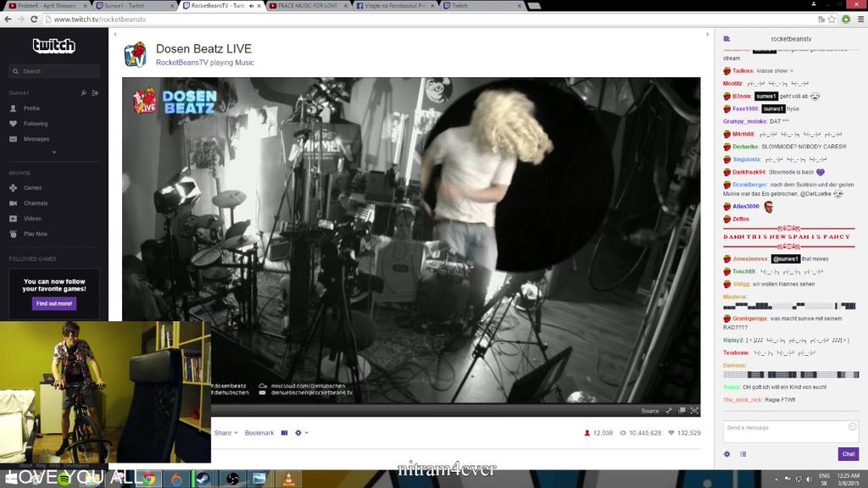Click the play icon beside Videos
Viewport: 868px width, 488px height.
(14, 219)
